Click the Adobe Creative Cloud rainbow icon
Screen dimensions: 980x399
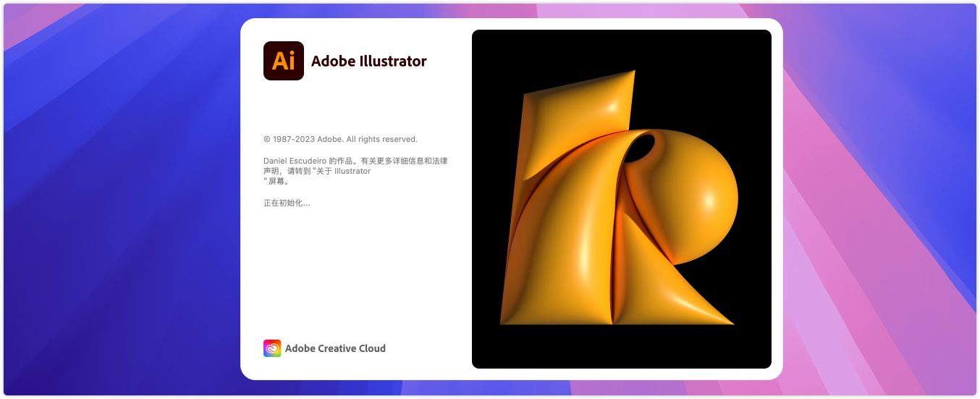[272, 348]
